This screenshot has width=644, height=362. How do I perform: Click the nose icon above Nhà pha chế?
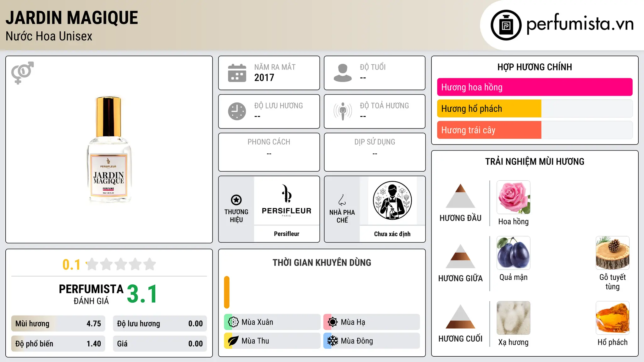pyautogui.click(x=342, y=200)
